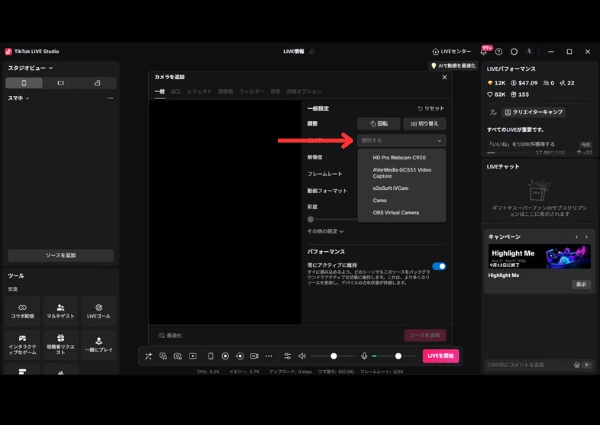The width and height of the screenshot is (600, 425).
Task: Open the audio mixer sliders icon
Action: coord(287,356)
